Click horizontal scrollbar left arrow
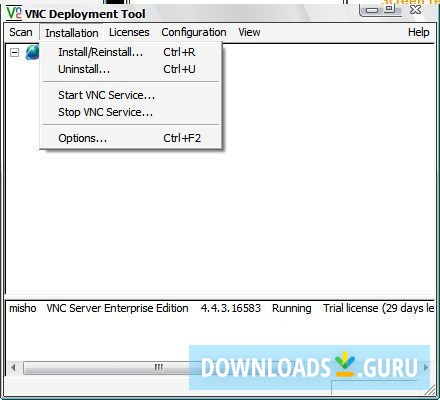The height and width of the screenshot is (400, 440). pyautogui.click(x=13, y=368)
